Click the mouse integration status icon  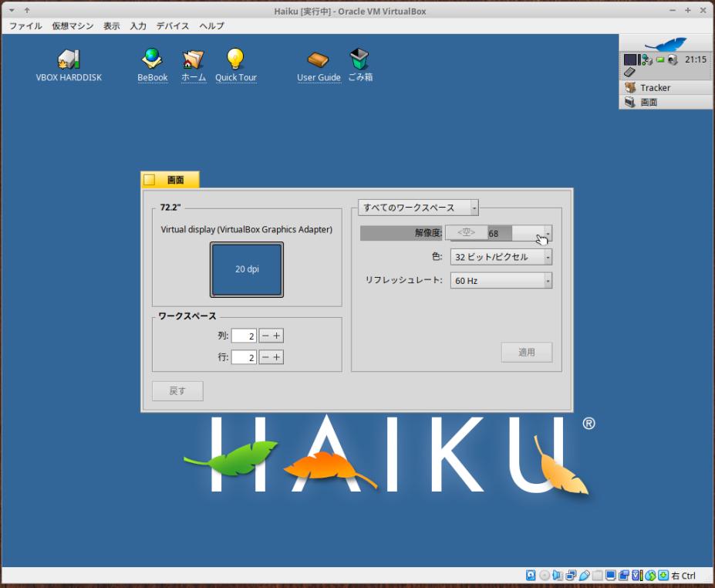pos(650,575)
